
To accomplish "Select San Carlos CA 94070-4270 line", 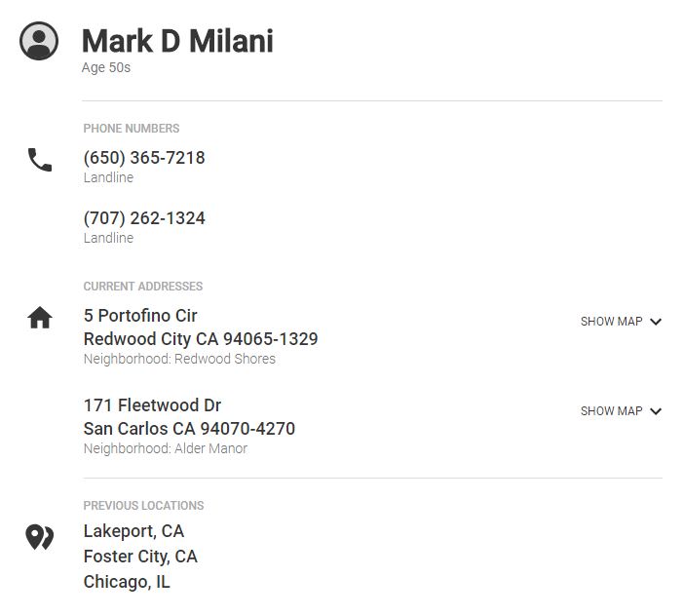I will [x=189, y=429].
